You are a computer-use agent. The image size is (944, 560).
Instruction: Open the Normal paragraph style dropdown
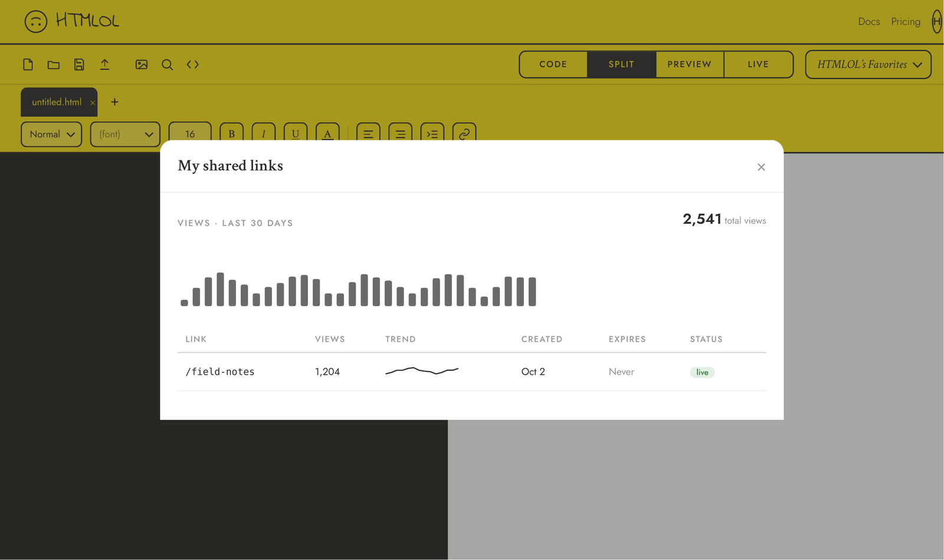[x=51, y=134]
